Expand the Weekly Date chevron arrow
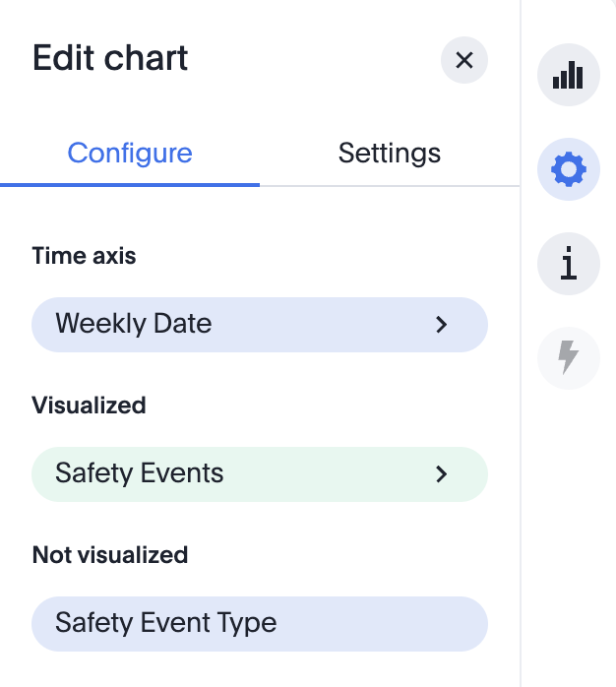This screenshot has width=616, height=687. (442, 324)
